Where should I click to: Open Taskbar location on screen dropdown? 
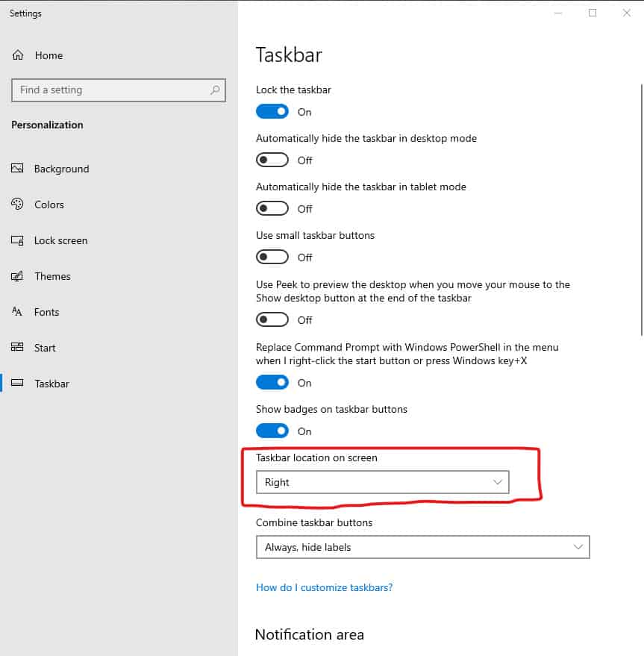click(x=383, y=482)
